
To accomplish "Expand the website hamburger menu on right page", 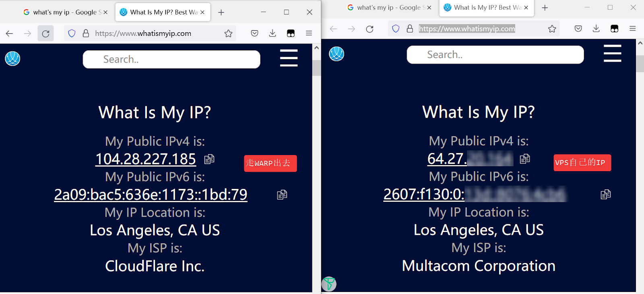I will 612,54.
